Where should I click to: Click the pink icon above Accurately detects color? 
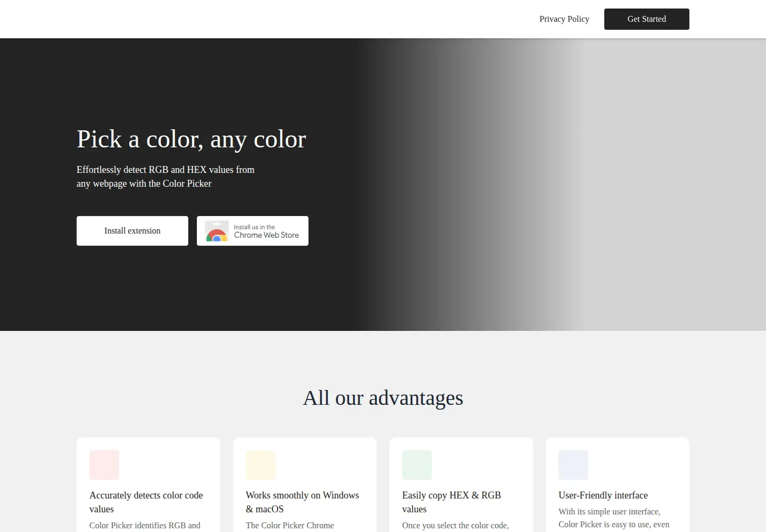(x=104, y=465)
